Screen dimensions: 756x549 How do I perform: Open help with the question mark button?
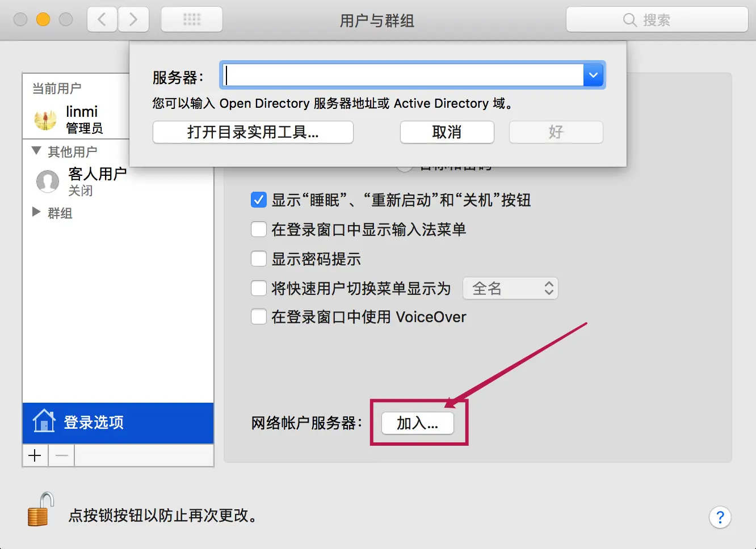click(x=720, y=517)
